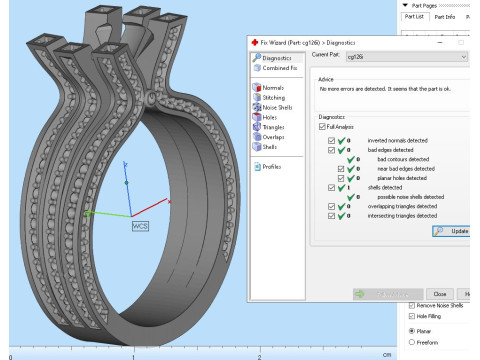Open the Holes repair icon
The width and height of the screenshot is (480, 360).
click(257, 117)
